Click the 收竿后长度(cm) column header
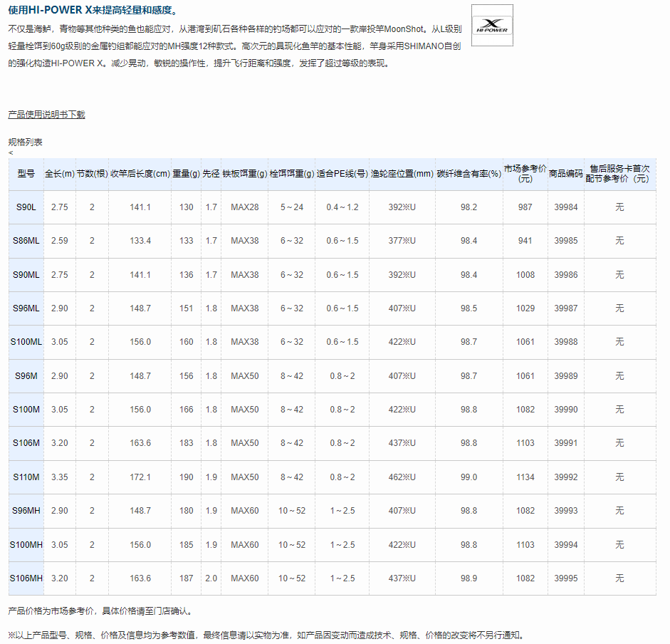670x644 pixels. pyautogui.click(x=140, y=174)
